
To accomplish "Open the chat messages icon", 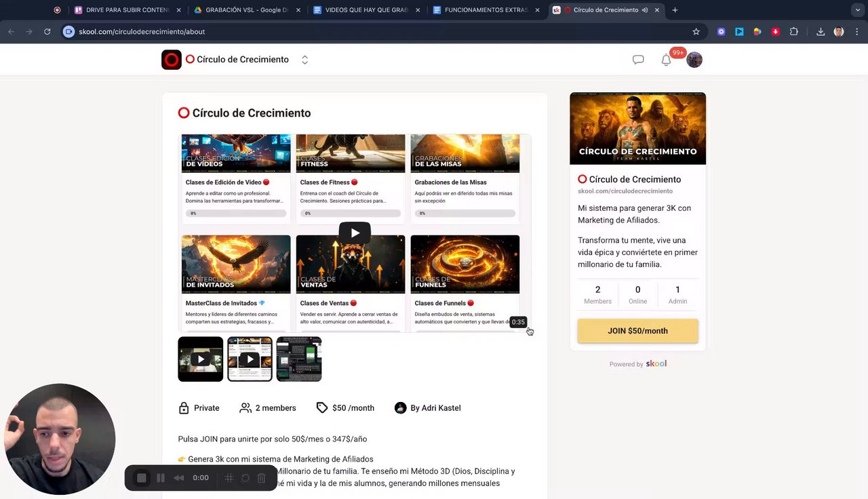I will click(638, 60).
